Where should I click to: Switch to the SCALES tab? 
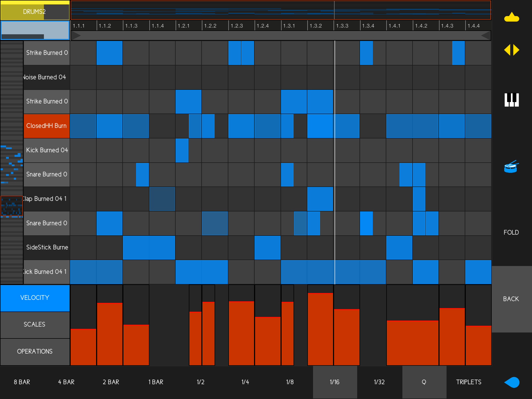(35, 324)
